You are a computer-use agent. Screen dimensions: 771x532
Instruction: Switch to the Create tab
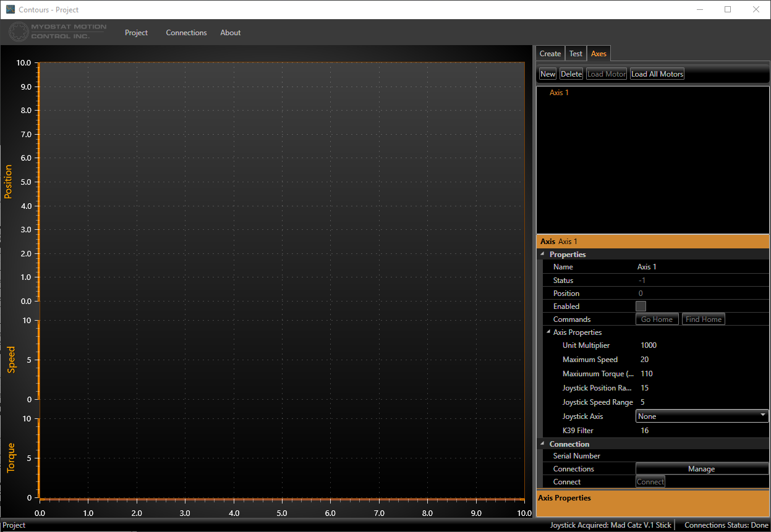click(550, 54)
